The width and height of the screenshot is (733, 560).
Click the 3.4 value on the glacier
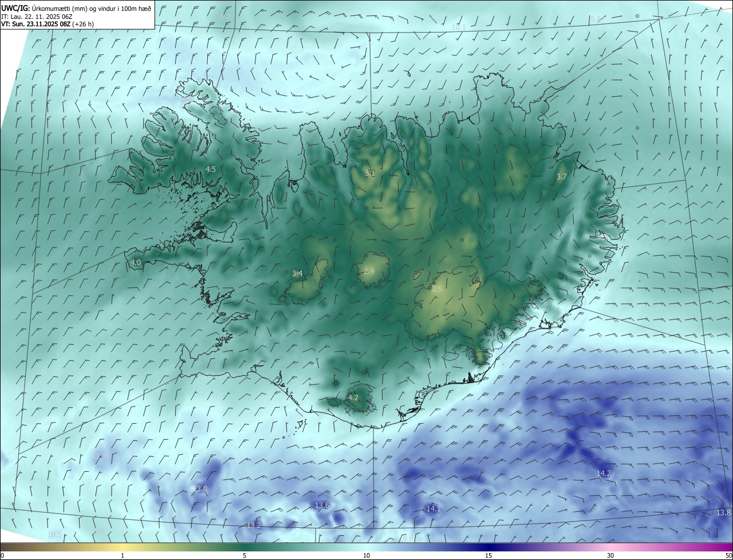point(297,273)
